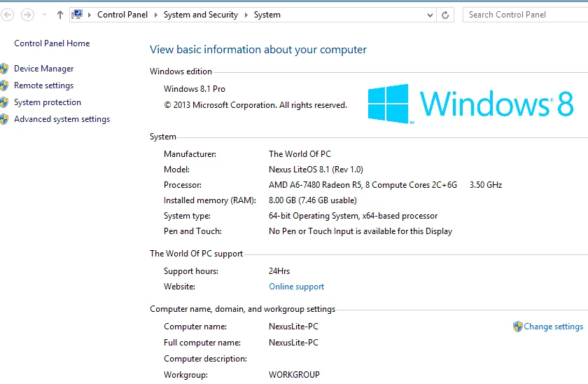The image size is (588, 384).
Task: Open Advanced system settings link
Action: click(x=62, y=119)
